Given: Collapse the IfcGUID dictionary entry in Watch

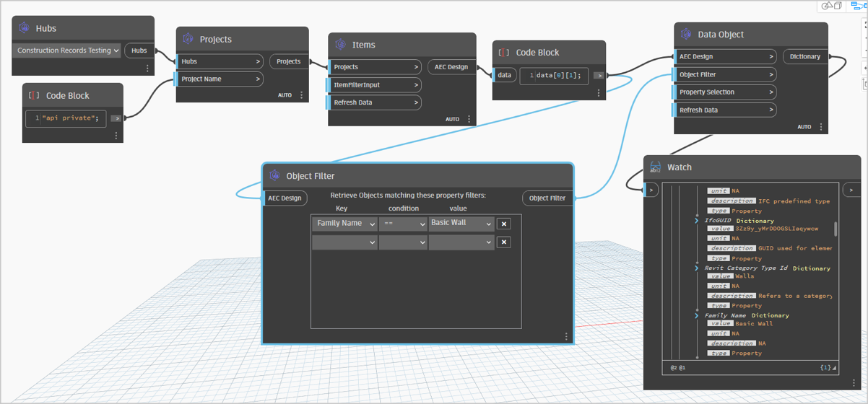Looking at the screenshot, I should (697, 221).
